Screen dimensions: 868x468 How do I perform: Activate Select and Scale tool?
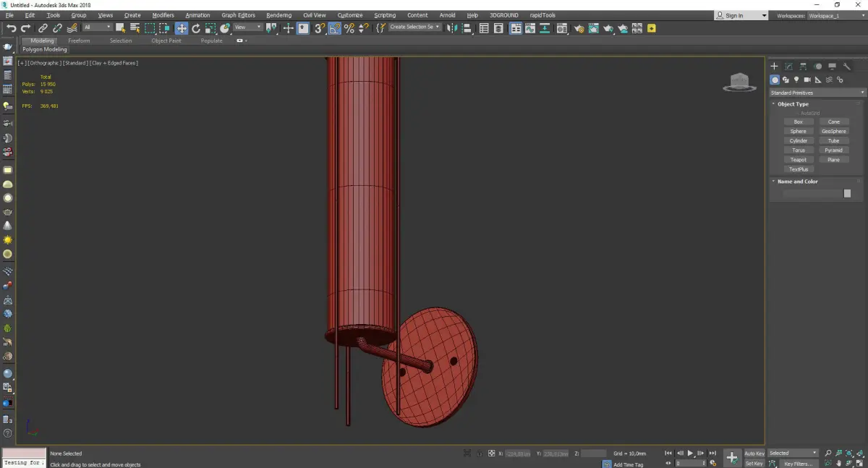click(210, 28)
